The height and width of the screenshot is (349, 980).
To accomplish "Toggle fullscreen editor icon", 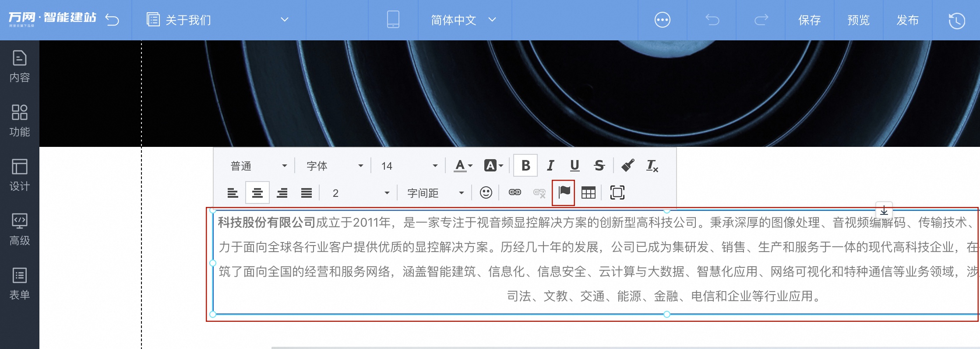I will click(x=617, y=193).
